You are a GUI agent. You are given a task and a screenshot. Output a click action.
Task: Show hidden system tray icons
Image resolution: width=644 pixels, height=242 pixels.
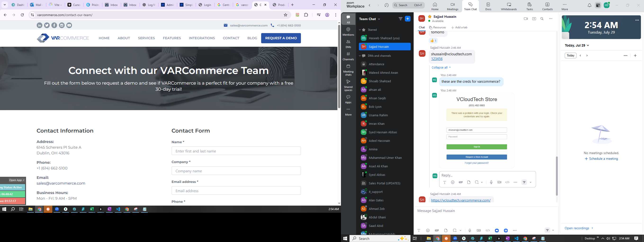pyautogui.click(x=603, y=238)
